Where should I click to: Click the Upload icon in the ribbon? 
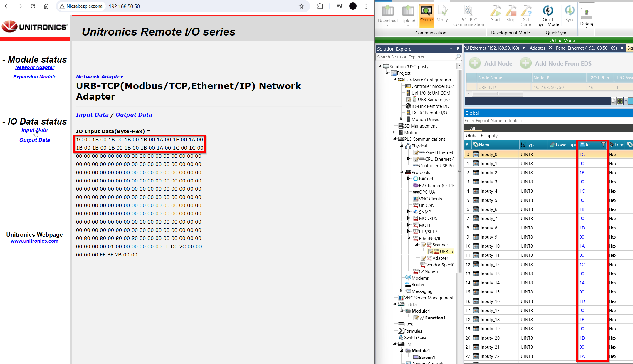point(408,15)
